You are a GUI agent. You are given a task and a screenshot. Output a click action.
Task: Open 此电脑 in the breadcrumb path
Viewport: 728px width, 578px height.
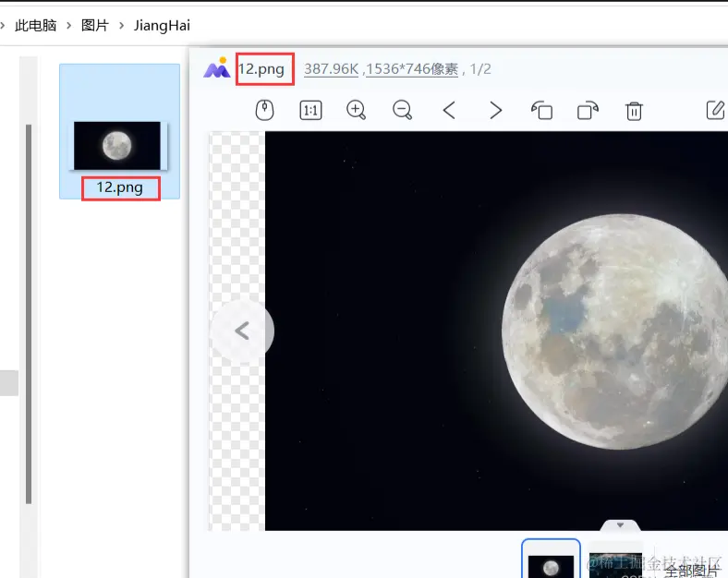36,25
